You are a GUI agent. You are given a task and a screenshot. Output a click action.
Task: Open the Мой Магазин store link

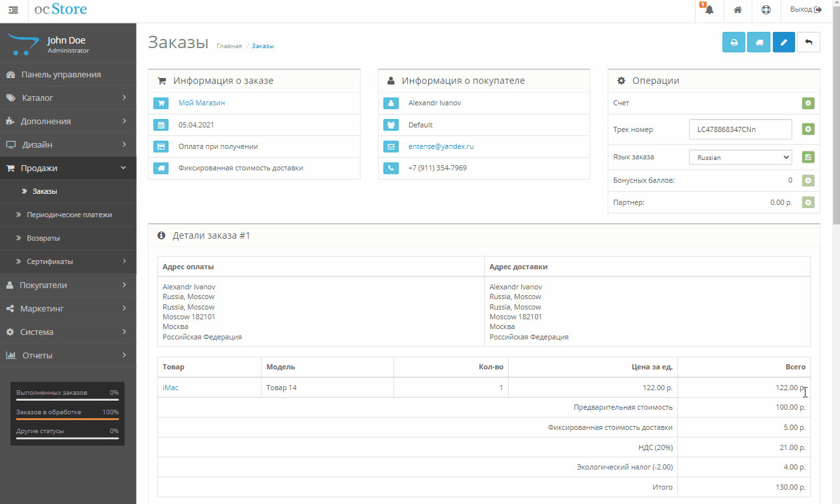click(202, 103)
